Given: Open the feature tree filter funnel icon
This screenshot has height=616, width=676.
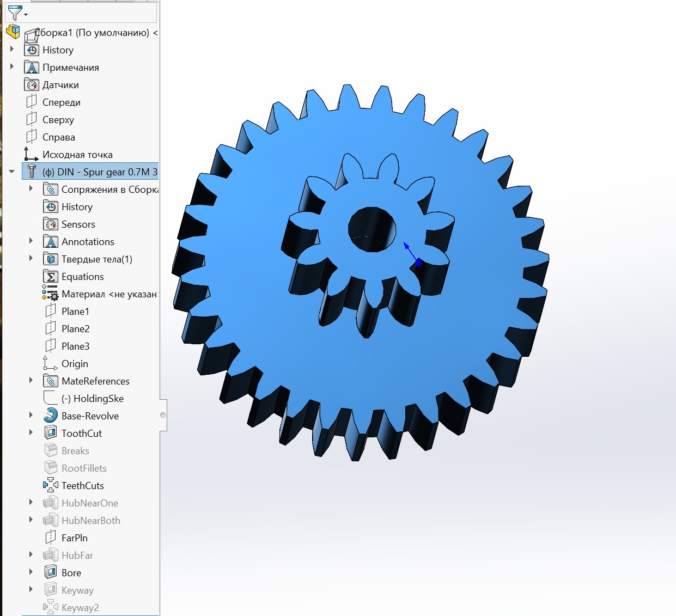Looking at the screenshot, I should pyautogui.click(x=15, y=13).
